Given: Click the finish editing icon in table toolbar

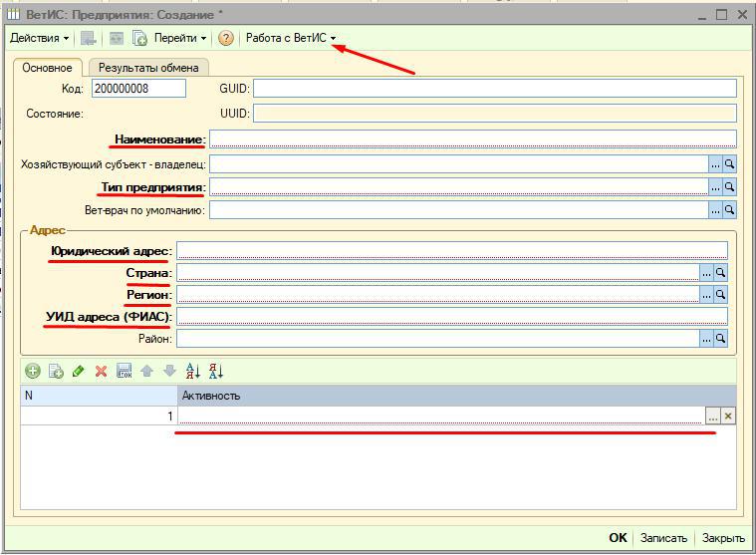Looking at the screenshot, I should pos(124,371).
